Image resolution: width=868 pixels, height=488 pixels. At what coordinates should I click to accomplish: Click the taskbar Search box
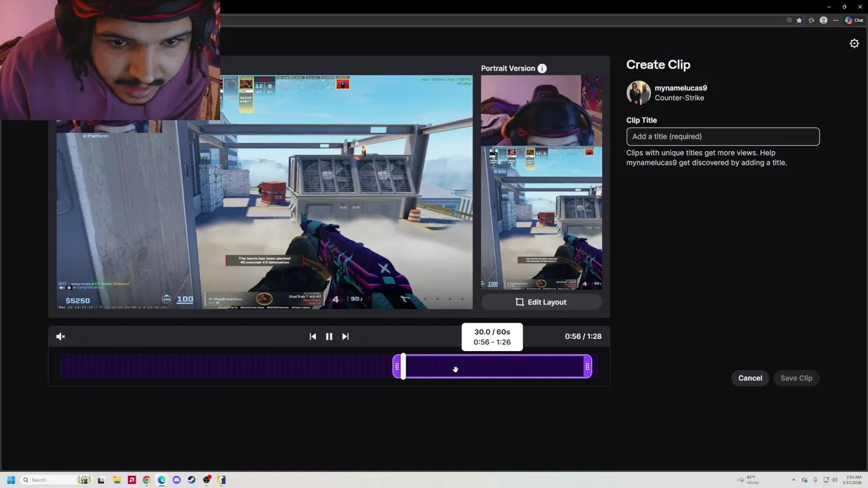click(56, 480)
